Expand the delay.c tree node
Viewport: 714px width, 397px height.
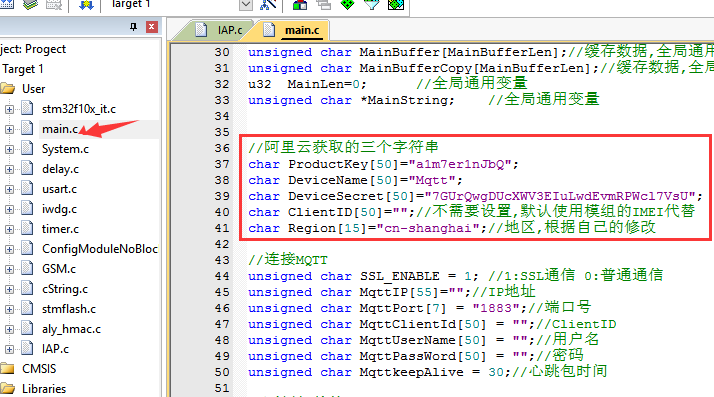tap(9, 169)
